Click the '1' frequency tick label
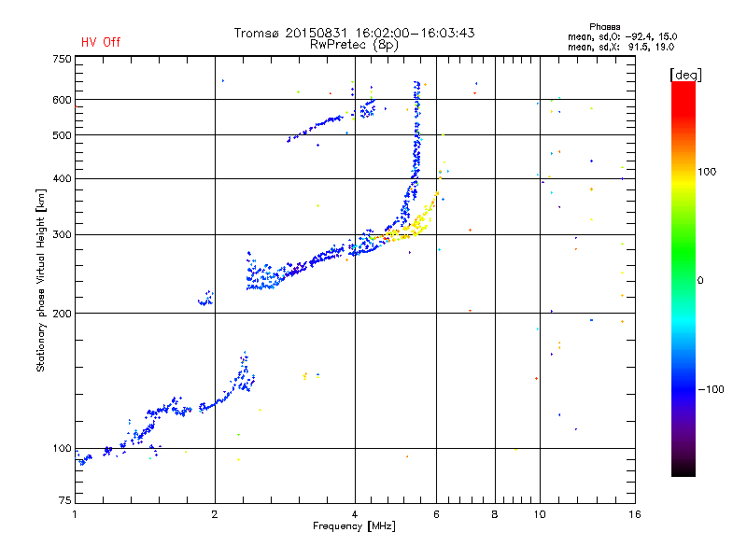 [x=75, y=514]
